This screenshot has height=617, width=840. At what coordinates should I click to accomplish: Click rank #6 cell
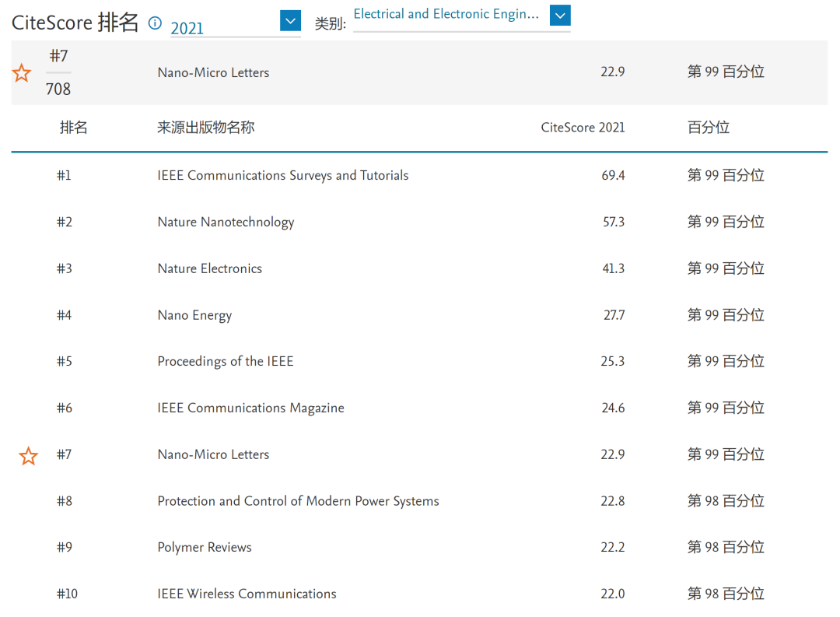point(65,408)
